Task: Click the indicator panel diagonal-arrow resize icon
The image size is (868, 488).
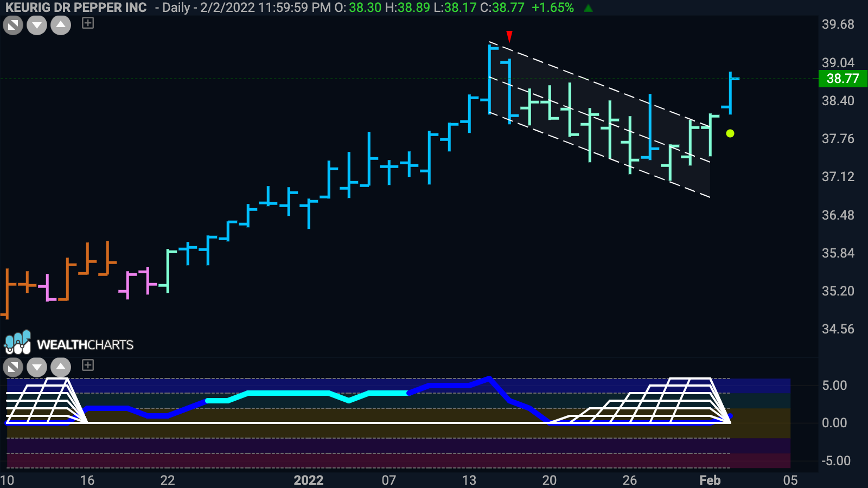Action: coord(13,367)
